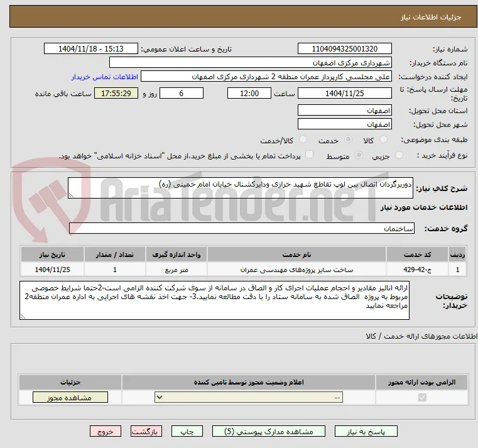Click the delivery province field اصفهان
Viewport: 478px width, 448px height.
[x=344, y=111]
